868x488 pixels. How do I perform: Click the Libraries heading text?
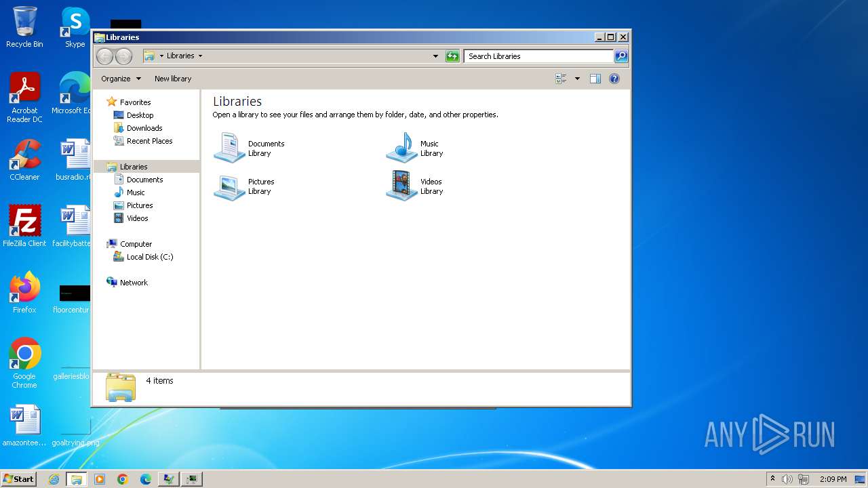pyautogui.click(x=237, y=101)
